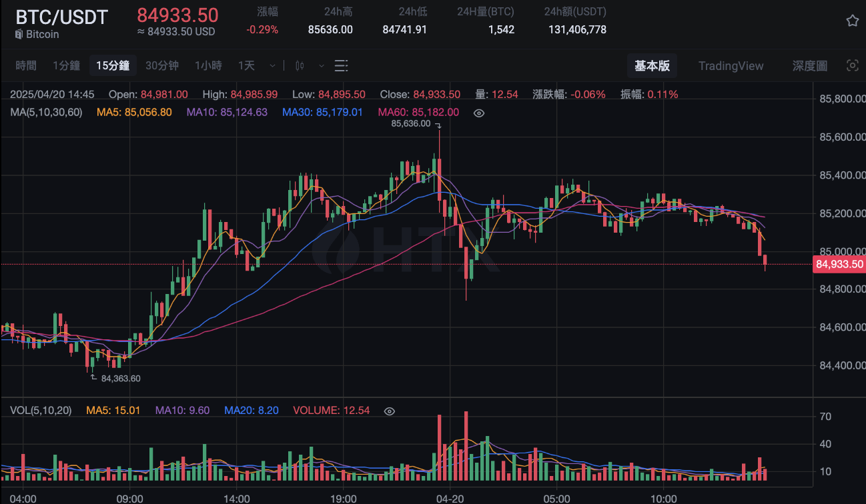Viewport: 866px width, 504px height.
Task: Switch to the 深度圖 depth chart tab
Action: point(809,65)
